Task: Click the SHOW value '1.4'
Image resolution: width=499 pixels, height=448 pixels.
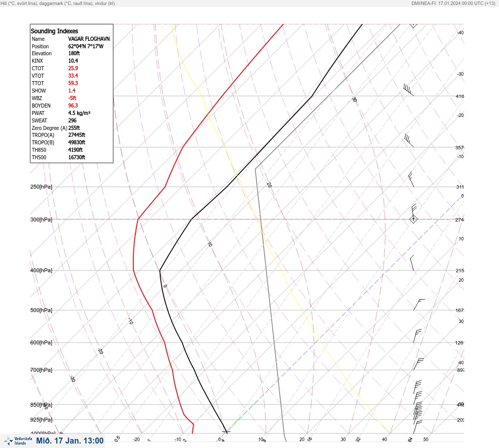Action: pos(72,91)
